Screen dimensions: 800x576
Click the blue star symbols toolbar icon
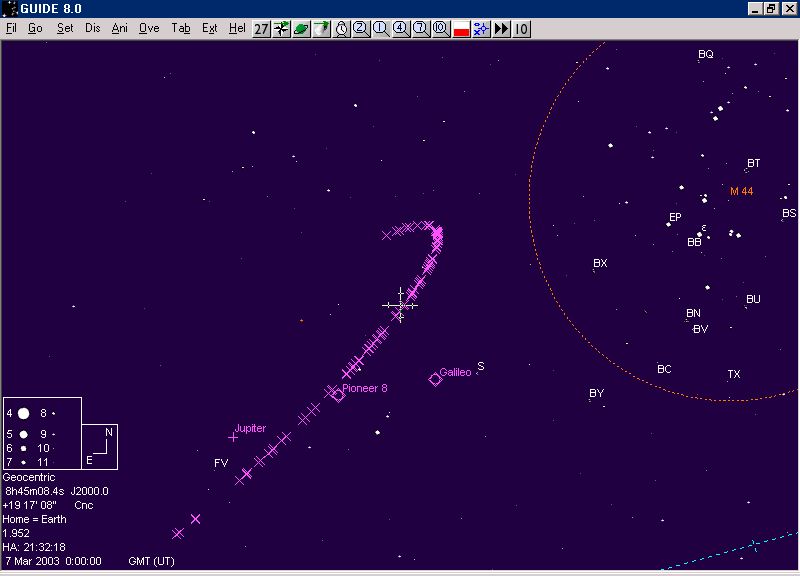pos(481,29)
